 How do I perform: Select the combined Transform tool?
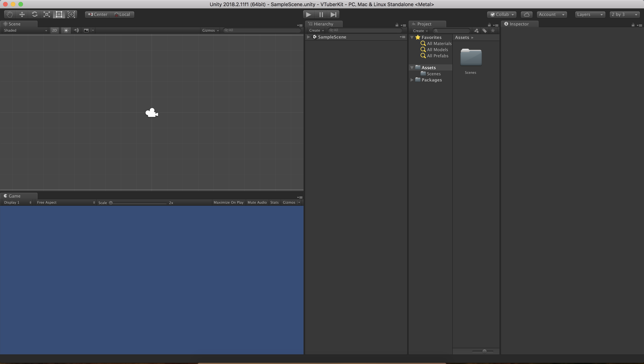pyautogui.click(x=71, y=15)
